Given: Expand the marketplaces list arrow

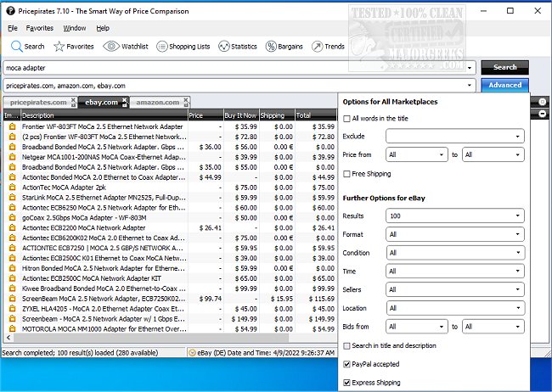Looking at the screenshot, I should (470, 86).
